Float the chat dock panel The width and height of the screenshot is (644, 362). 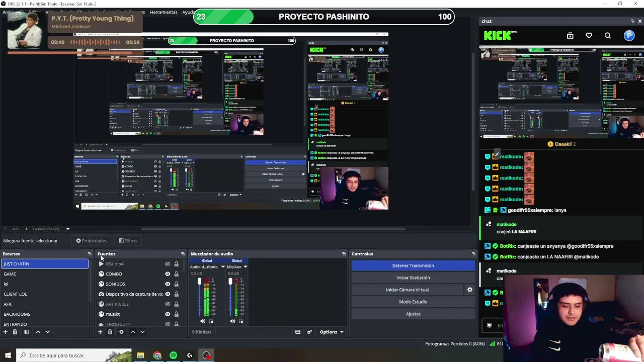632,21
